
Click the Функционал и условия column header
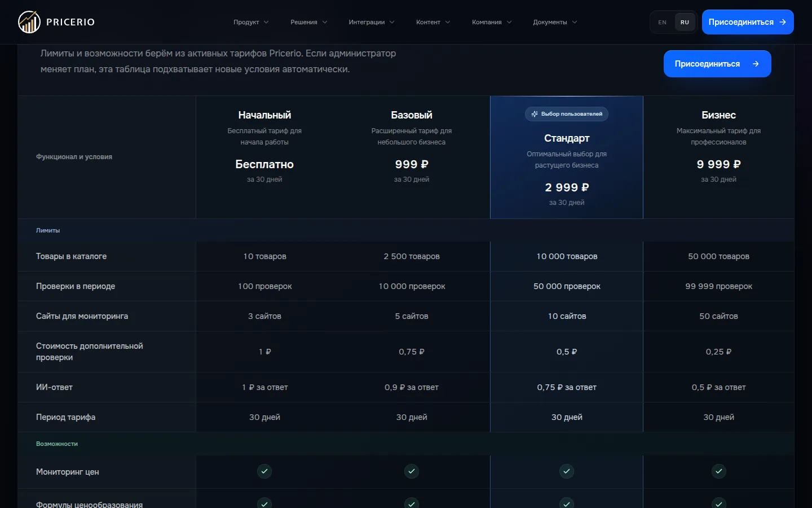point(74,157)
